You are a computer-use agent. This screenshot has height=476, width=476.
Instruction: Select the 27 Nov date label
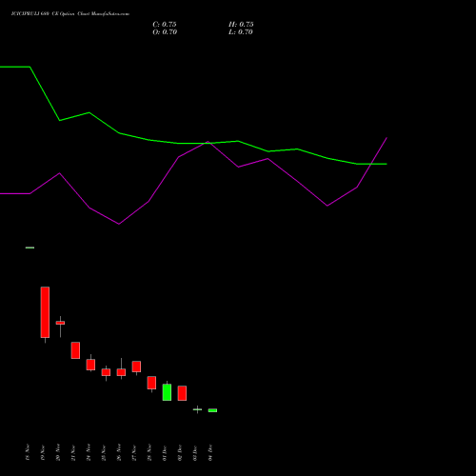134,452
